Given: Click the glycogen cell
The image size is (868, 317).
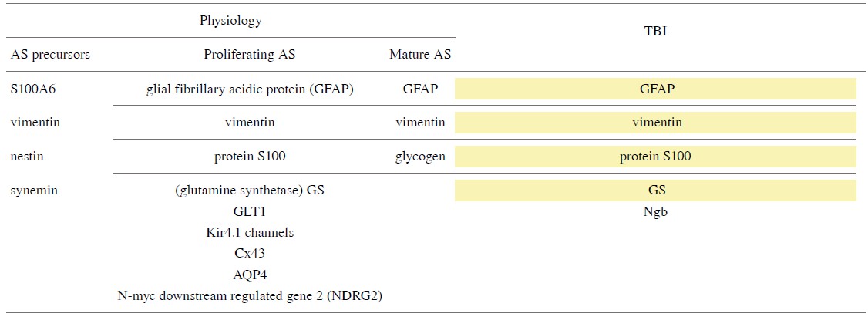Looking at the screenshot, I should coord(420,157).
